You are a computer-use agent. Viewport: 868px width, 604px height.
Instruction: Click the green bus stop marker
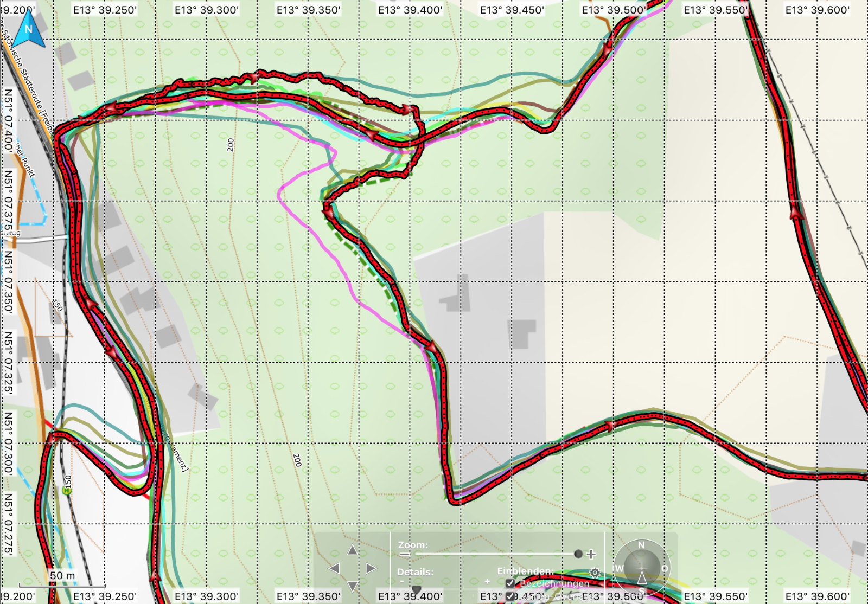point(67,491)
